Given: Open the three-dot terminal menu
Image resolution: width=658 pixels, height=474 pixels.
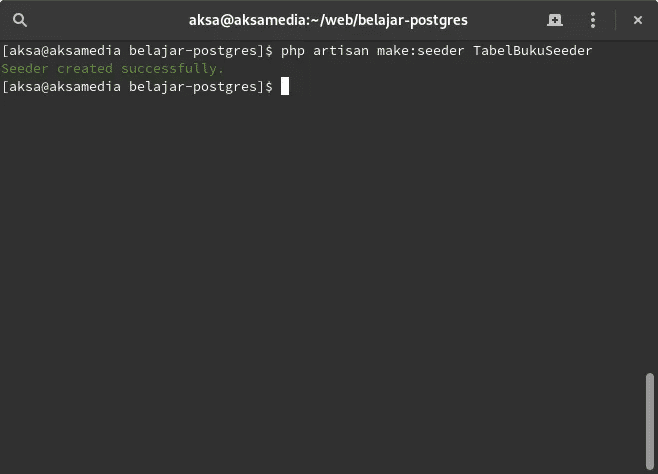Looking at the screenshot, I should tap(593, 20).
